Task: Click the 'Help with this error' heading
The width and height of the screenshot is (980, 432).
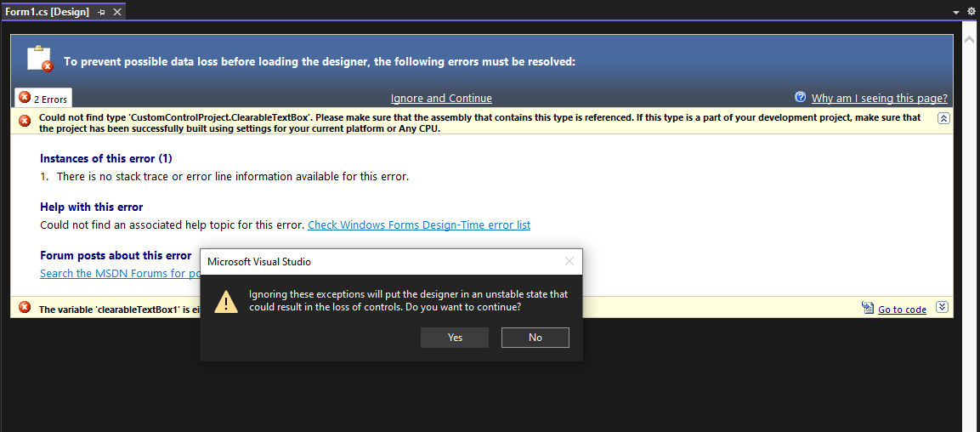Action: pos(92,207)
